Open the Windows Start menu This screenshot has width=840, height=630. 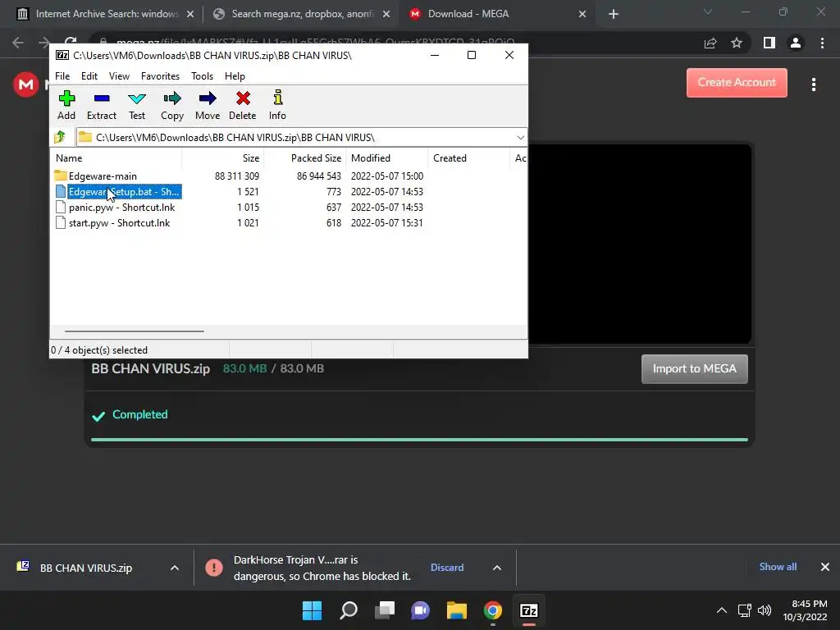coord(312,610)
